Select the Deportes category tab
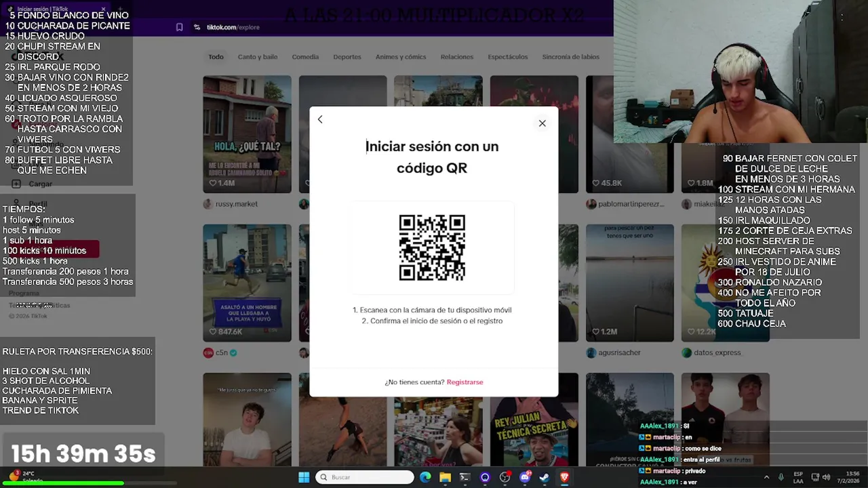The height and width of the screenshot is (488, 868). point(347,57)
